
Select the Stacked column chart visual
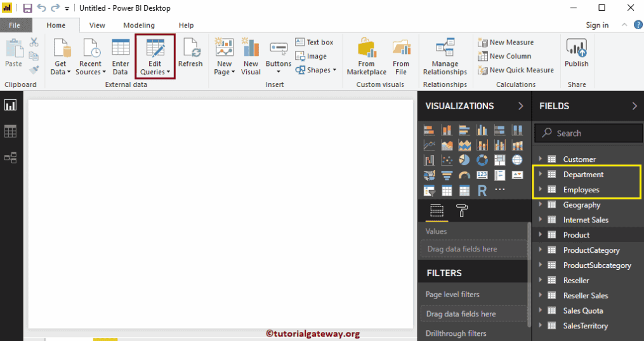[447, 131]
